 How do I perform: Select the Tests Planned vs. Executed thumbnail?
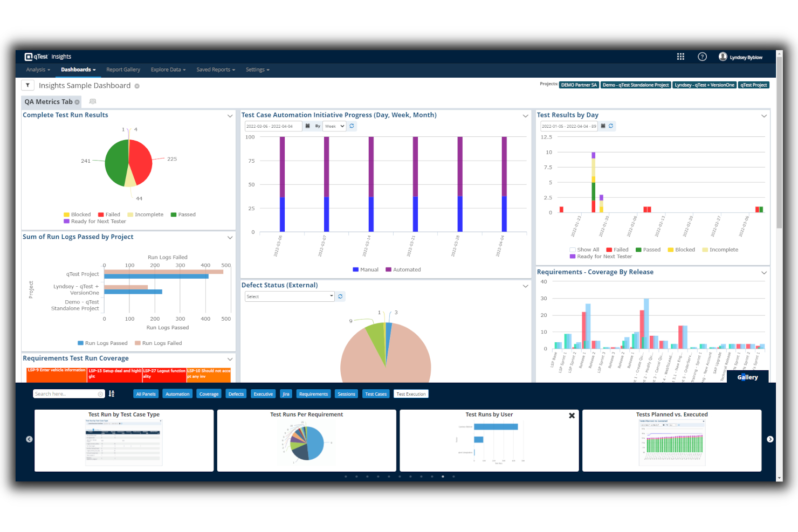point(671,440)
